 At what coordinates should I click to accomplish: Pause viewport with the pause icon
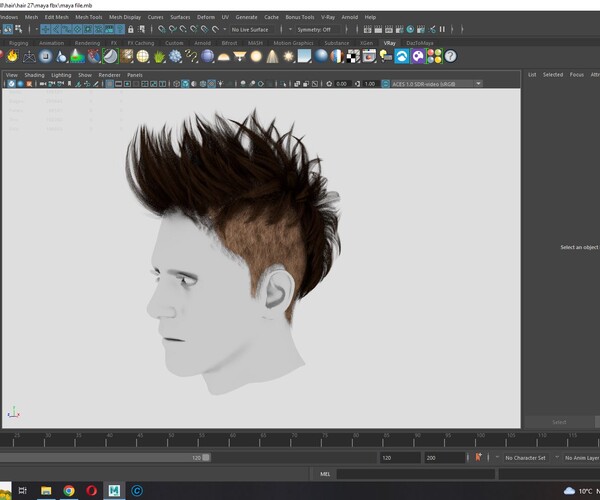(442, 29)
